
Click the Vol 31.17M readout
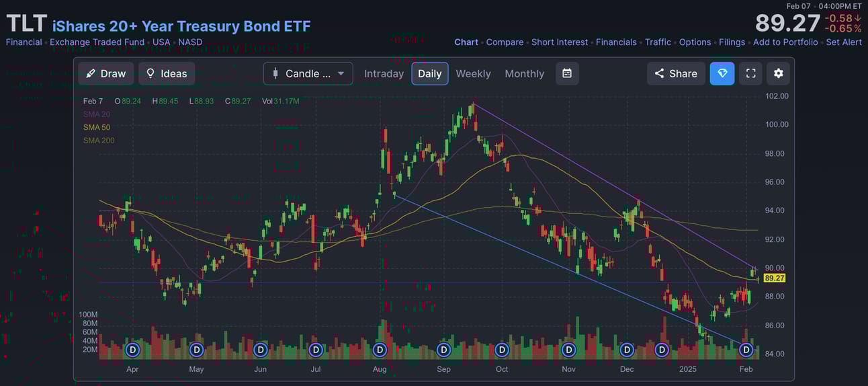pos(281,101)
